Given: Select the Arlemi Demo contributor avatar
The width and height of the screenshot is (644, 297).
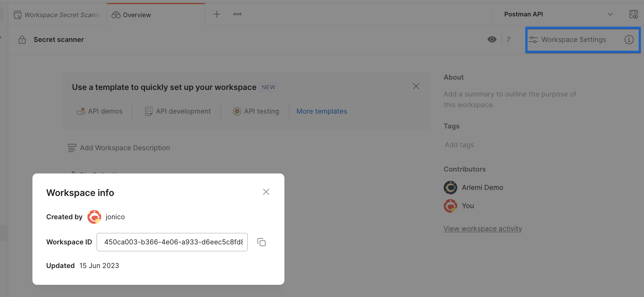Looking at the screenshot, I should (450, 188).
